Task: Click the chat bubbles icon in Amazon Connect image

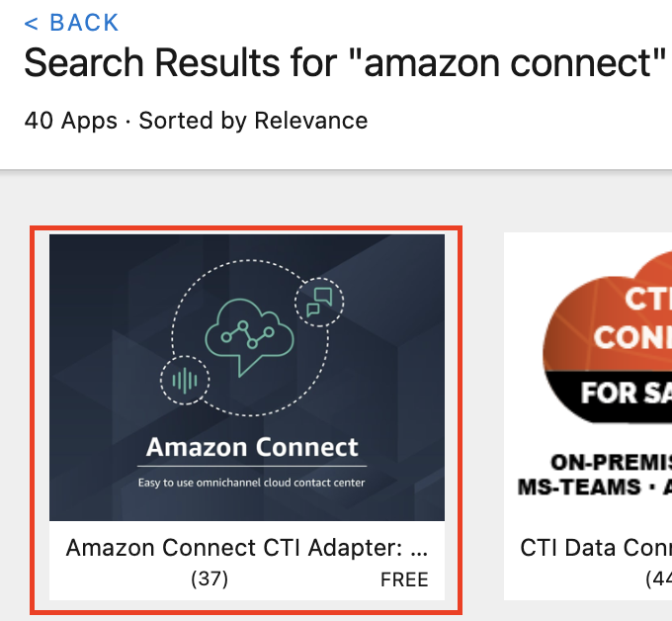Action: tap(319, 302)
